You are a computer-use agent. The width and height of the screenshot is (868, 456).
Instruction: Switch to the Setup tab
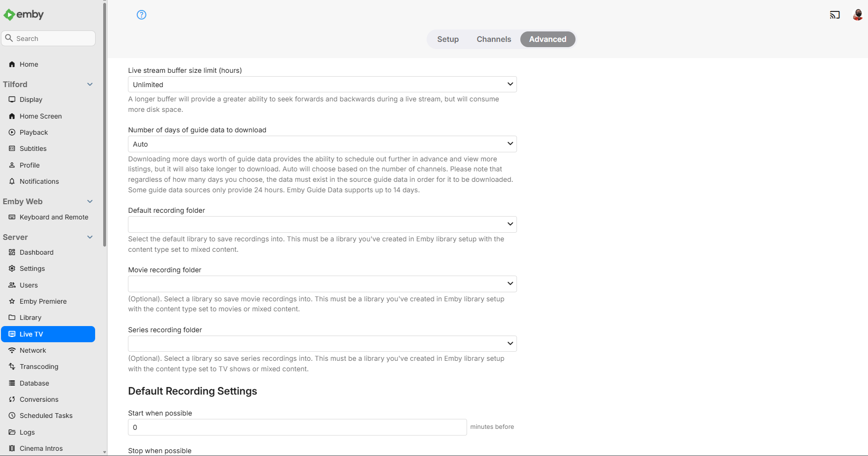448,39
